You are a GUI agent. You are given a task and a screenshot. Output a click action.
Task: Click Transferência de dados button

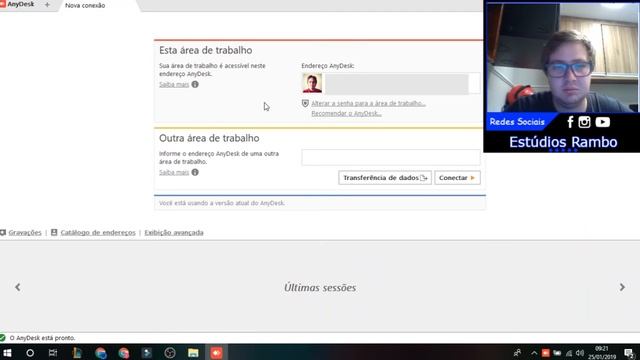(385, 178)
